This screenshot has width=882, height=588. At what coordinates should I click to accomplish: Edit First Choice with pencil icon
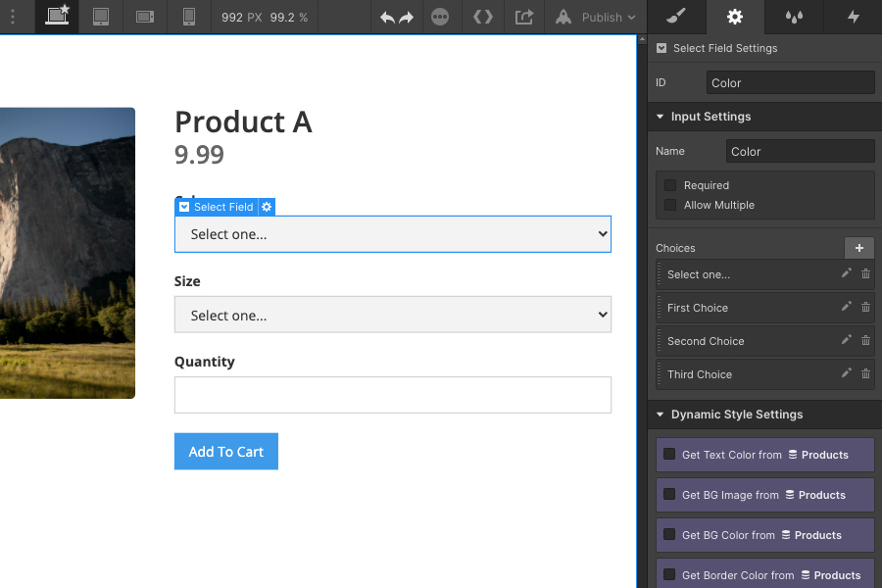click(846, 307)
